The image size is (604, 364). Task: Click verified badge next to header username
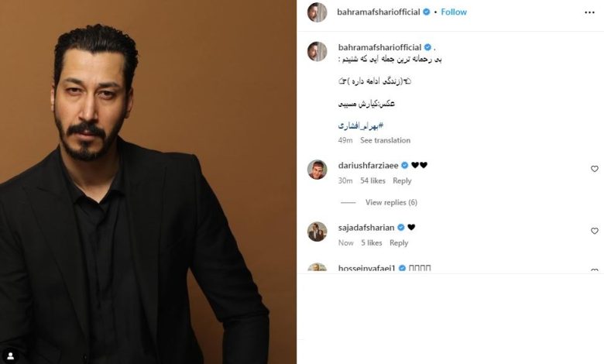tap(426, 12)
